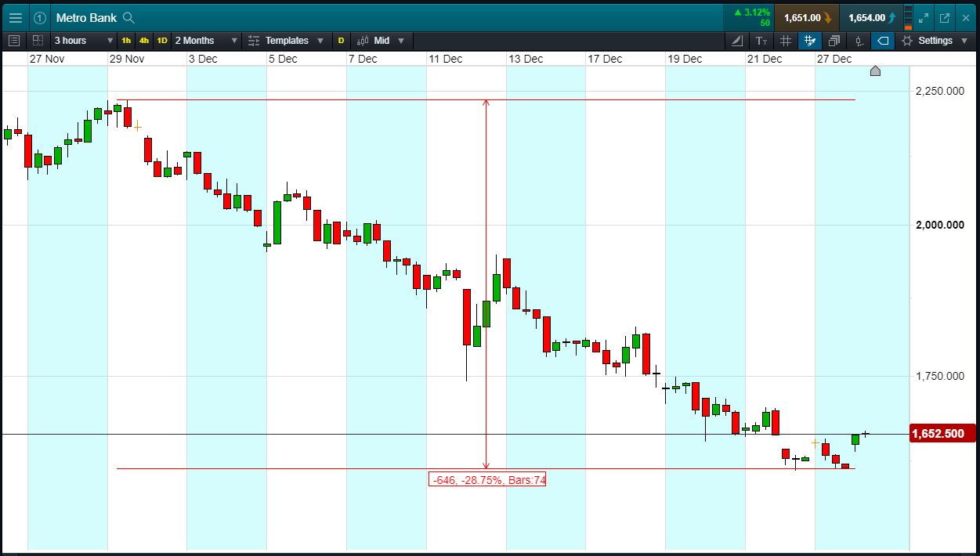Image resolution: width=980 pixels, height=556 pixels.
Task: Open the hamburger main menu
Action: 16,18
